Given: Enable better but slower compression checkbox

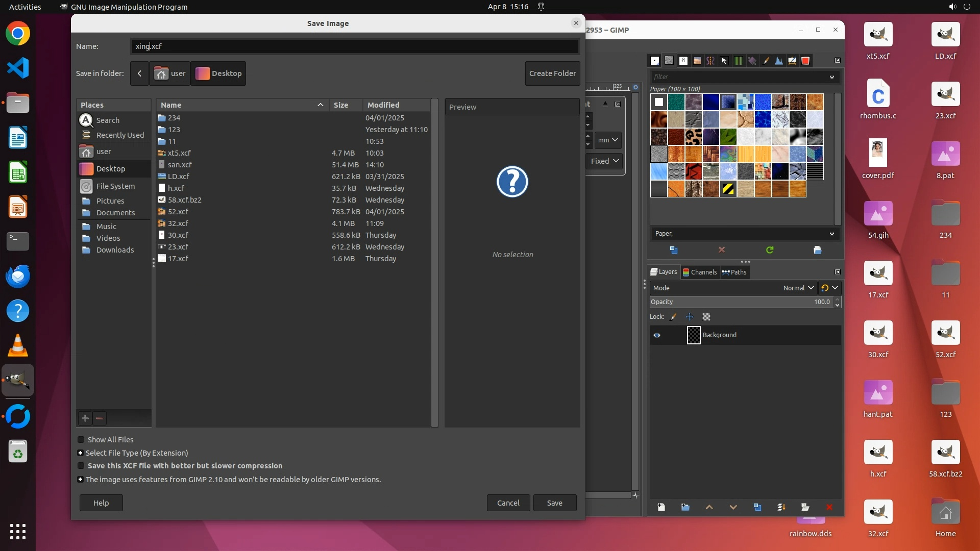Looking at the screenshot, I should 81,466.
